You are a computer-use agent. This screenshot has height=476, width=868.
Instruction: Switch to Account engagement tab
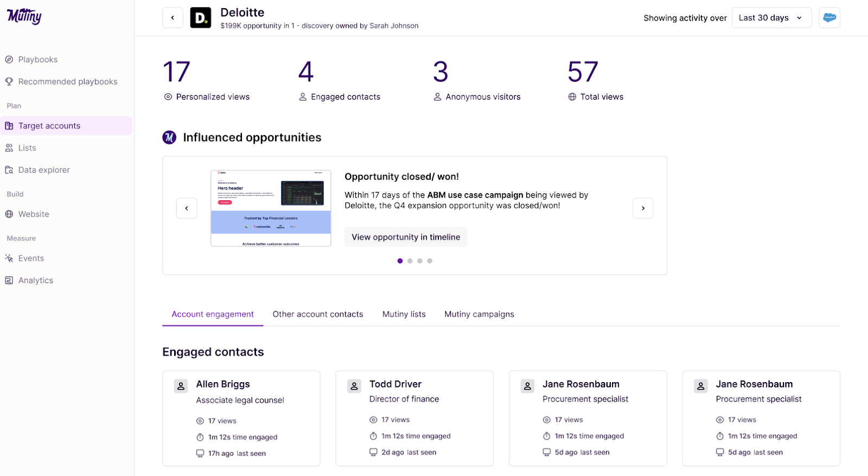[213, 314]
